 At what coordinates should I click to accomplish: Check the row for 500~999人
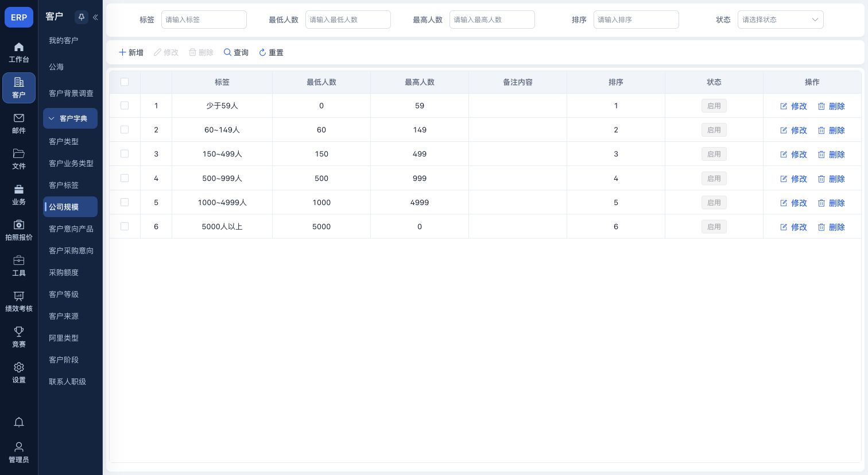125,178
